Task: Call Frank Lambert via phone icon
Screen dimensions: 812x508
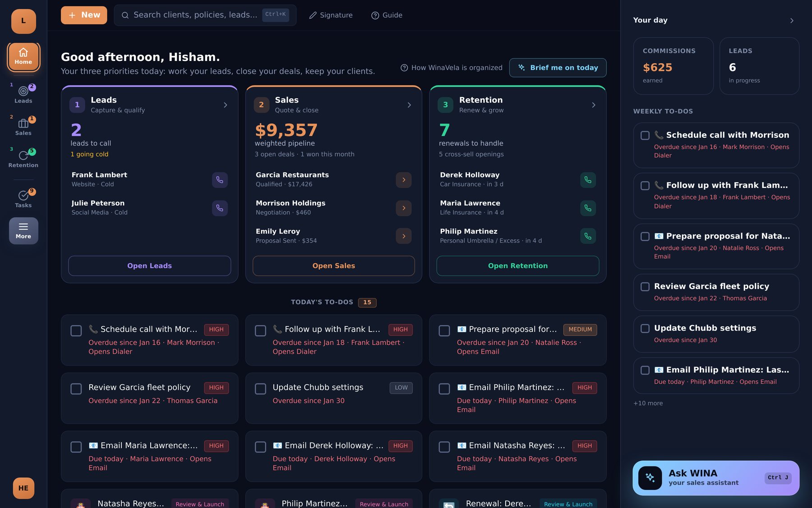Action: tap(220, 180)
